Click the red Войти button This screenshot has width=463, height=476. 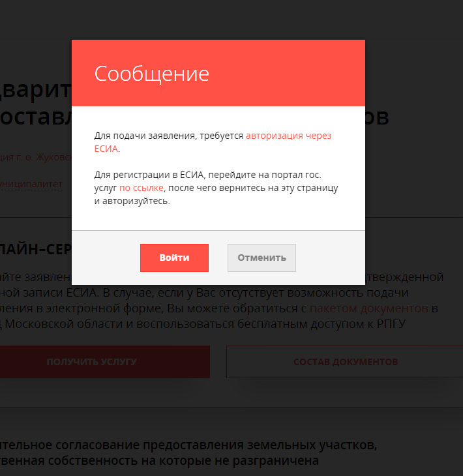tap(174, 258)
